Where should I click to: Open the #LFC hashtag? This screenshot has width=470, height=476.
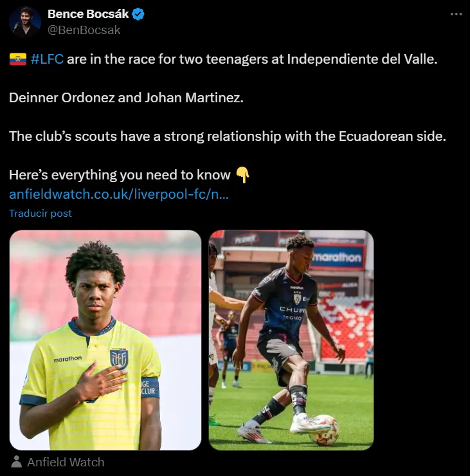coord(47,59)
